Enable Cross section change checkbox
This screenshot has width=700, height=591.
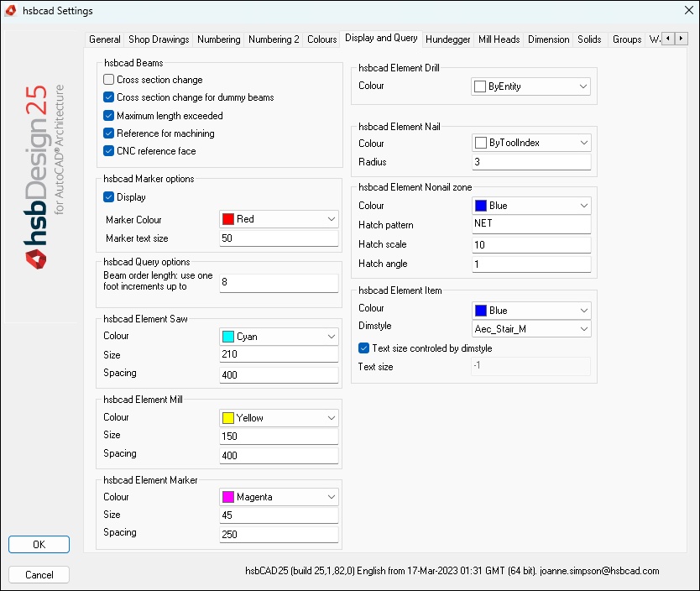(108, 80)
